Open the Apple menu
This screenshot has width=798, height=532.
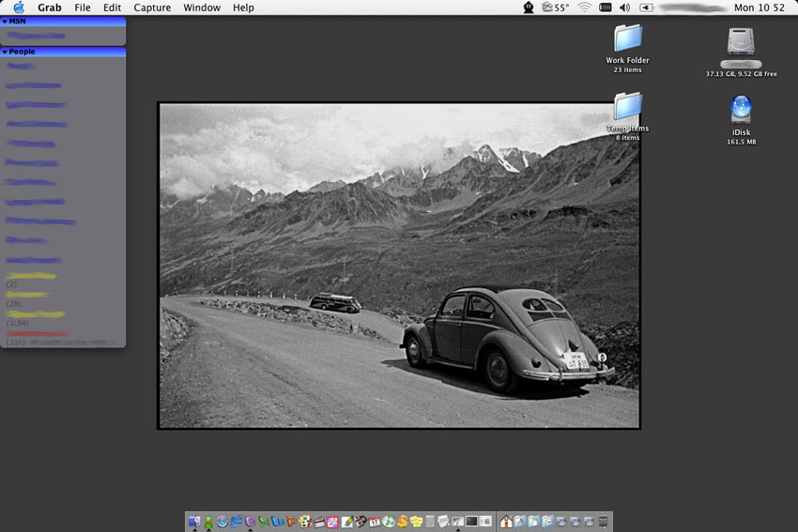pyautogui.click(x=18, y=8)
